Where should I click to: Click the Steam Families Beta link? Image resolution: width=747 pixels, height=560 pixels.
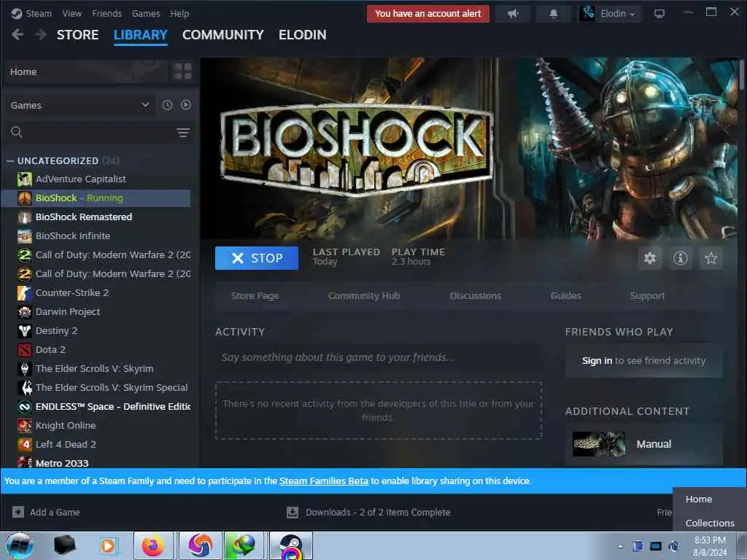[x=324, y=481]
